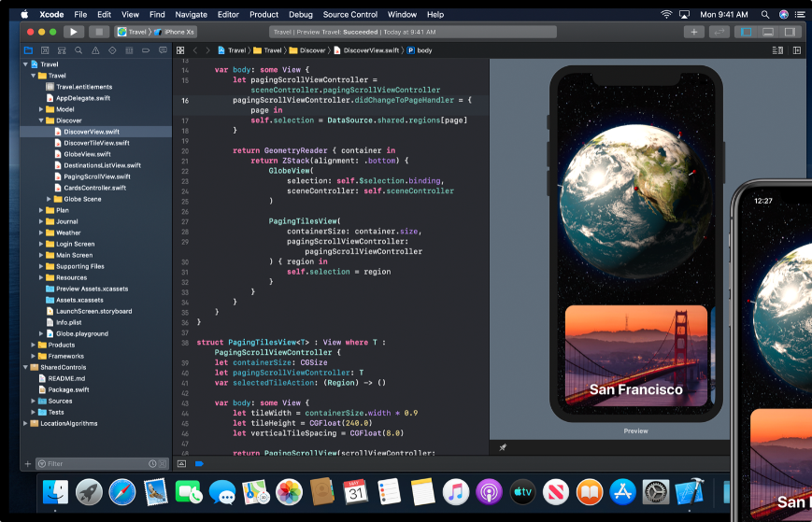This screenshot has height=522, width=812.
Task: Select PagingScrollView.swift file
Action: pos(96,176)
